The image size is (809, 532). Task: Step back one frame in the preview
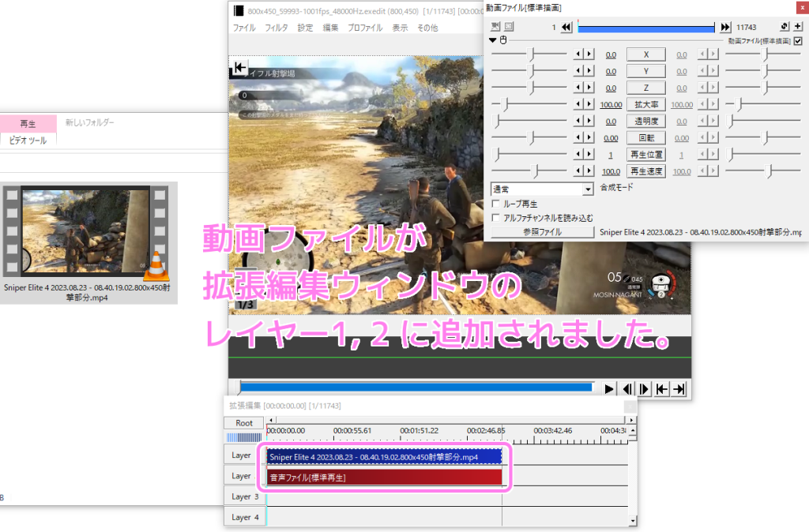[x=627, y=389]
